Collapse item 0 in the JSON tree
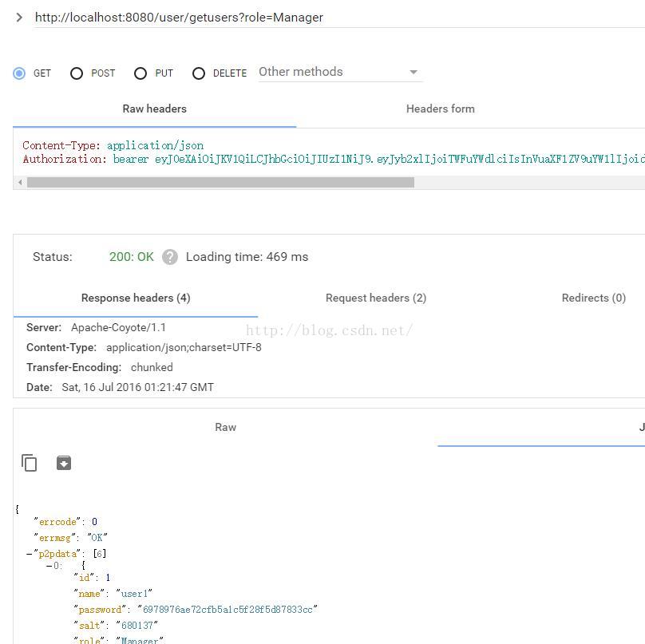Image resolution: width=645 pixels, height=644 pixels. pyautogui.click(x=49, y=566)
